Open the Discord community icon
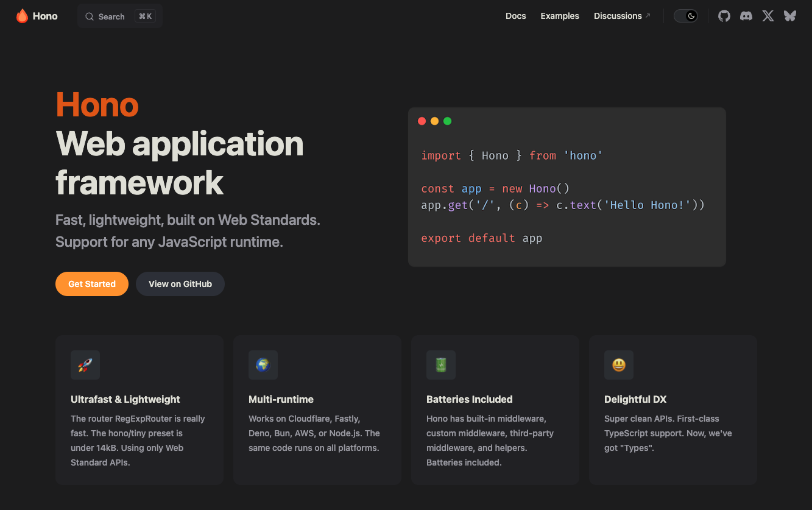The height and width of the screenshot is (510, 812). [x=746, y=16]
